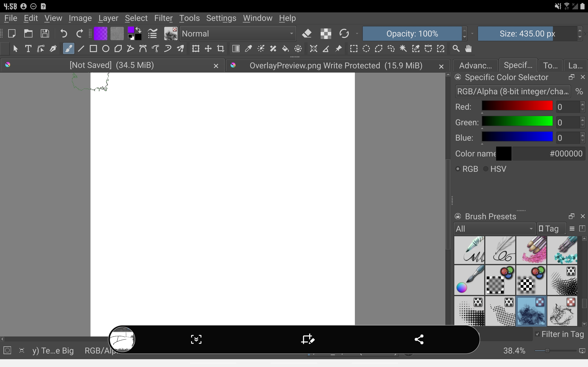
Task: Open the RGB/Alpha color model dropdown
Action: tap(513, 92)
